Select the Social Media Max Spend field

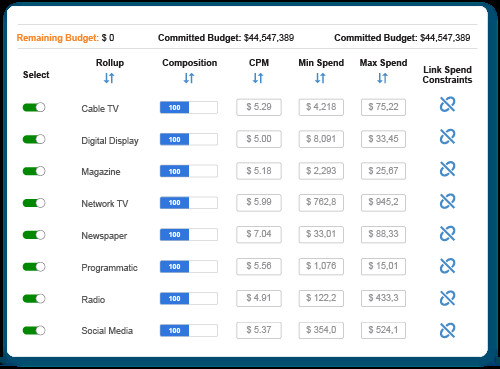pos(383,330)
